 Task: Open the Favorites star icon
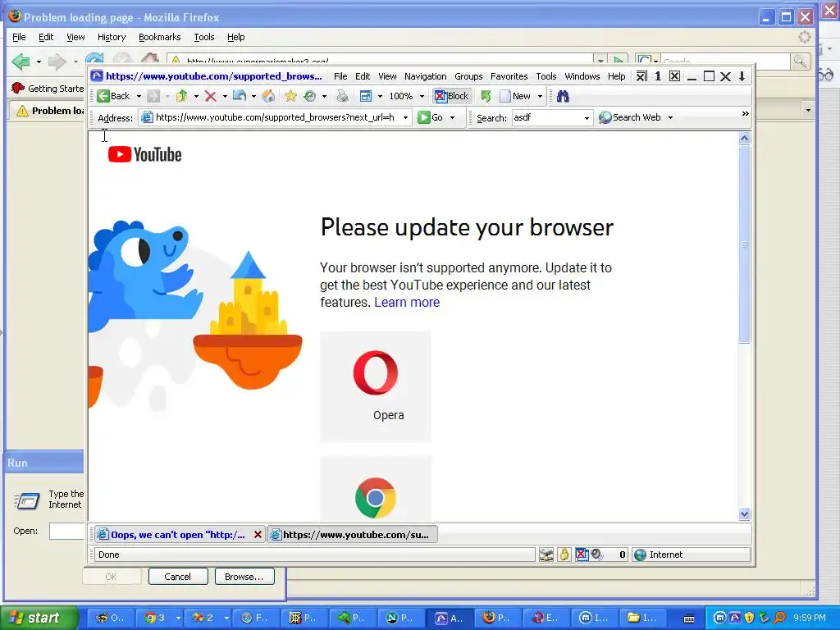point(290,96)
